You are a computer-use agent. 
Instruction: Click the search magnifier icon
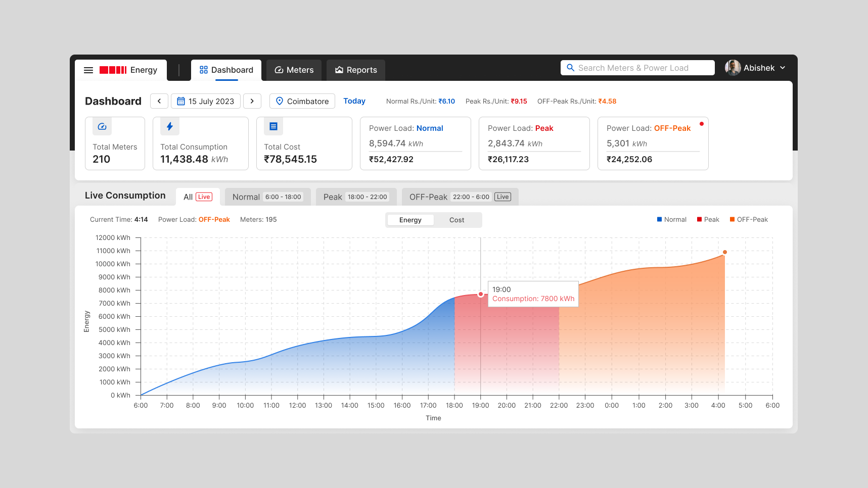click(x=571, y=67)
